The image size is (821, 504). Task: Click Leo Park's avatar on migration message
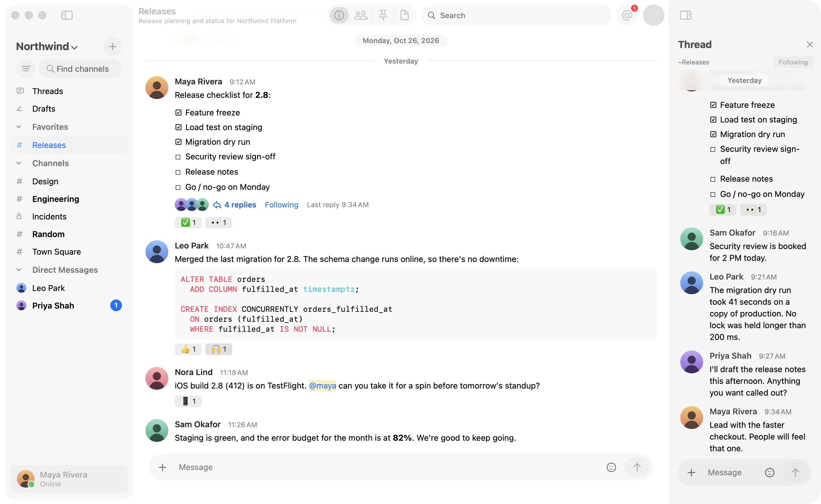click(156, 252)
